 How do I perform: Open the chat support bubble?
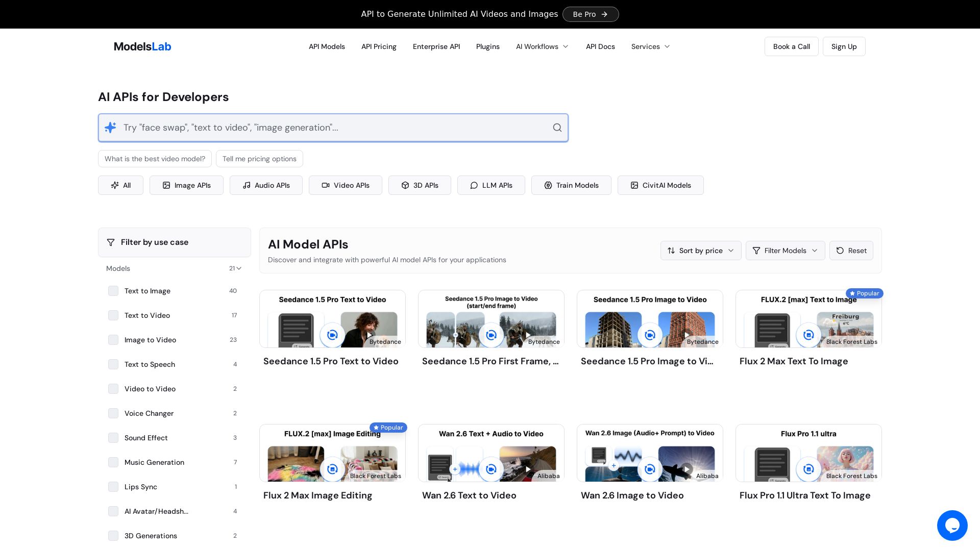click(952, 525)
